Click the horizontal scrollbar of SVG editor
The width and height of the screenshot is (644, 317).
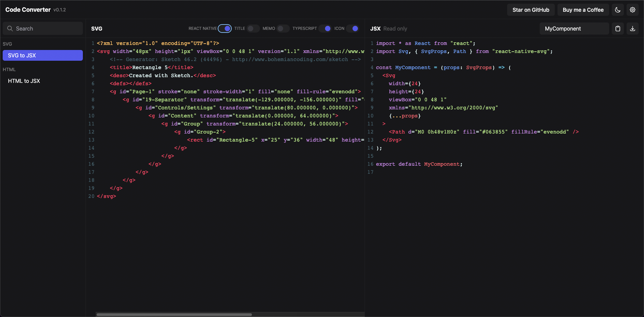174,314
